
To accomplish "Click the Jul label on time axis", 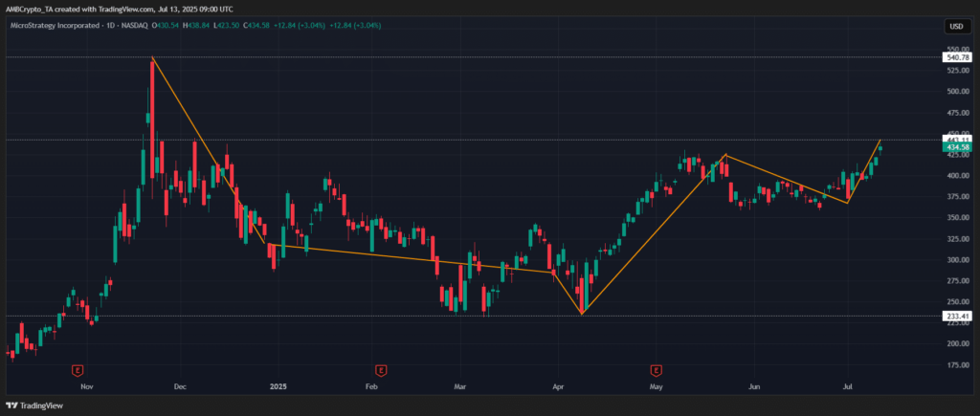I will point(848,387).
